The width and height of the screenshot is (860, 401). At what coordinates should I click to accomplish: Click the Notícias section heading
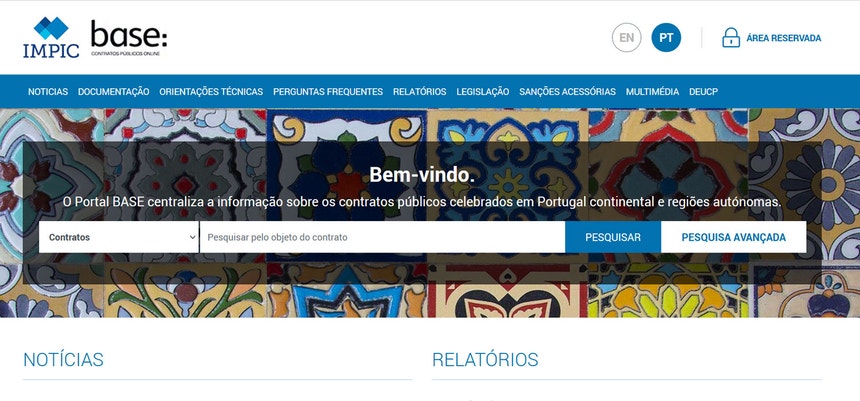tap(63, 360)
